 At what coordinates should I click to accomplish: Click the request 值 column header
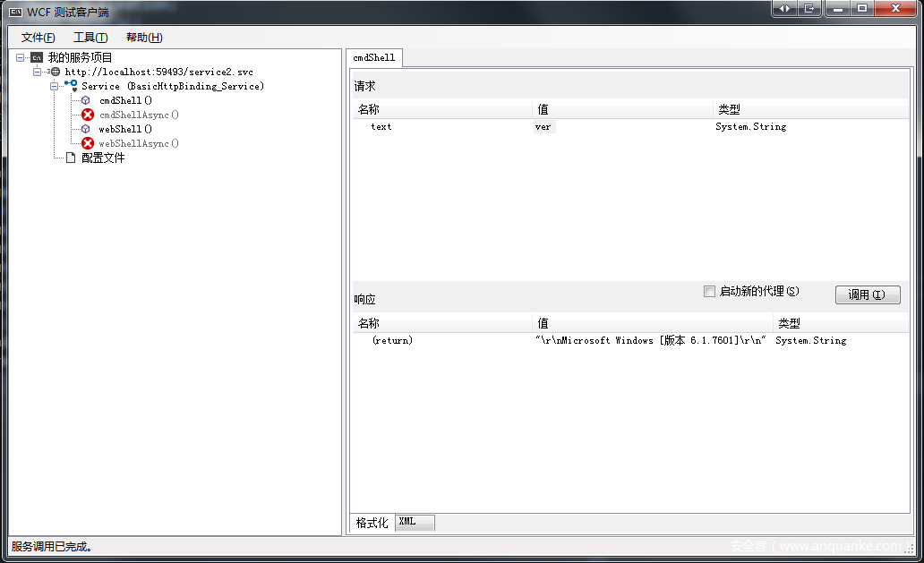[622, 109]
